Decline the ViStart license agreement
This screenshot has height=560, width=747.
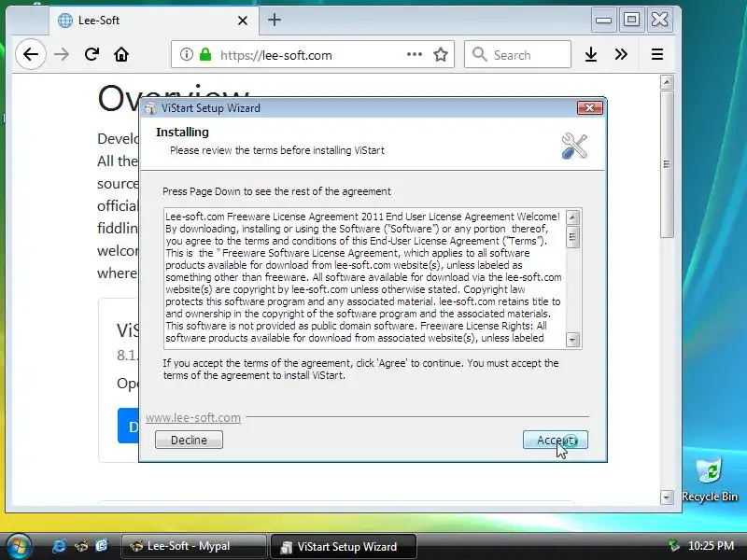189,440
